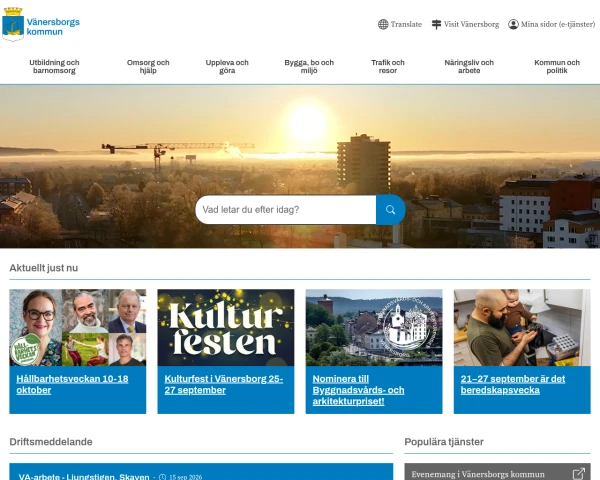Click the Vänersborgs kommun coat of arms logo
This screenshot has width=600, height=480.
[x=13, y=24]
